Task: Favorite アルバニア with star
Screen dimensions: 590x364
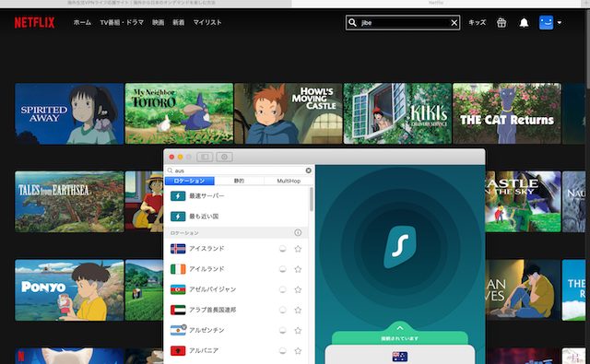Action: (298, 350)
